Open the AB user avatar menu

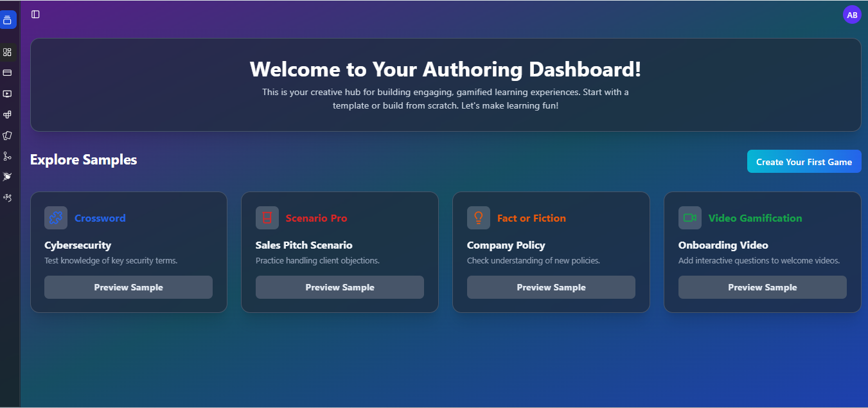point(852,15)
